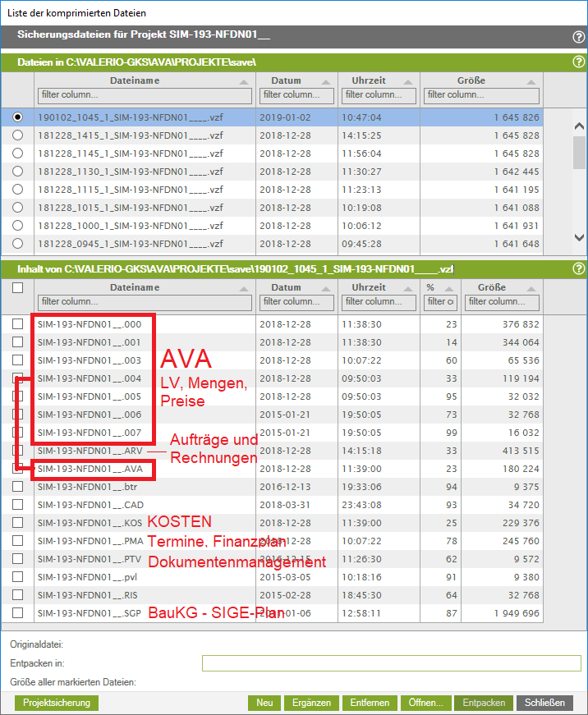Image resolution: width=588 pixels, height=715 pixels.
Task: Click help icon in Inhalt von header
Action: pos(577,268)
